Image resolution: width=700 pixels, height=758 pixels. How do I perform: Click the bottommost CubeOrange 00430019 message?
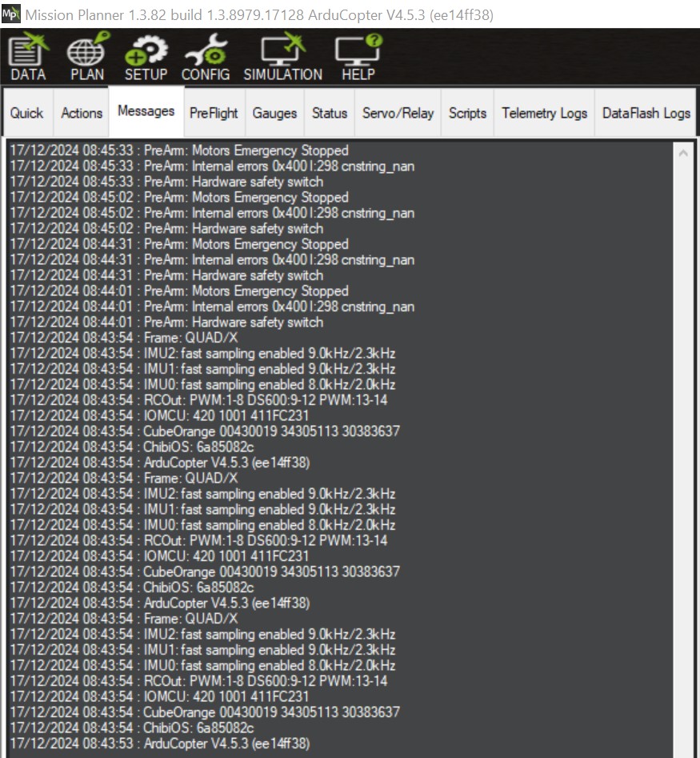click(x=205, y=712)
